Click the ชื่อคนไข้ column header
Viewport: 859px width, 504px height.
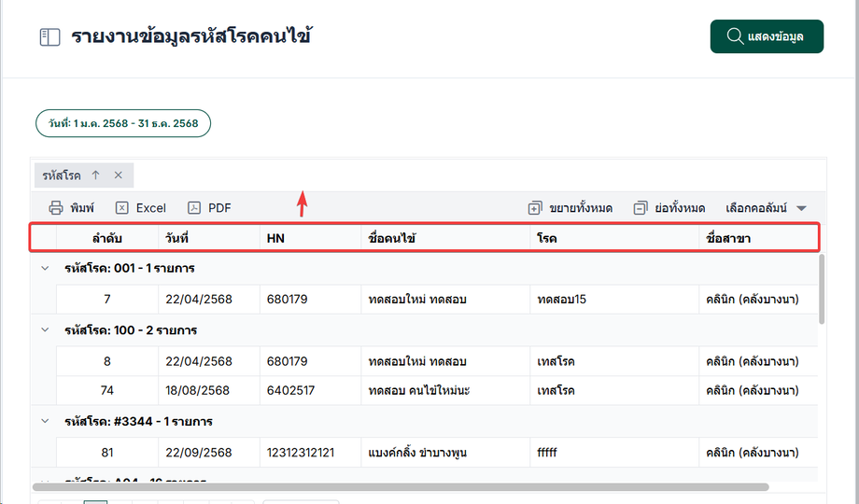[x=392, y=238]
